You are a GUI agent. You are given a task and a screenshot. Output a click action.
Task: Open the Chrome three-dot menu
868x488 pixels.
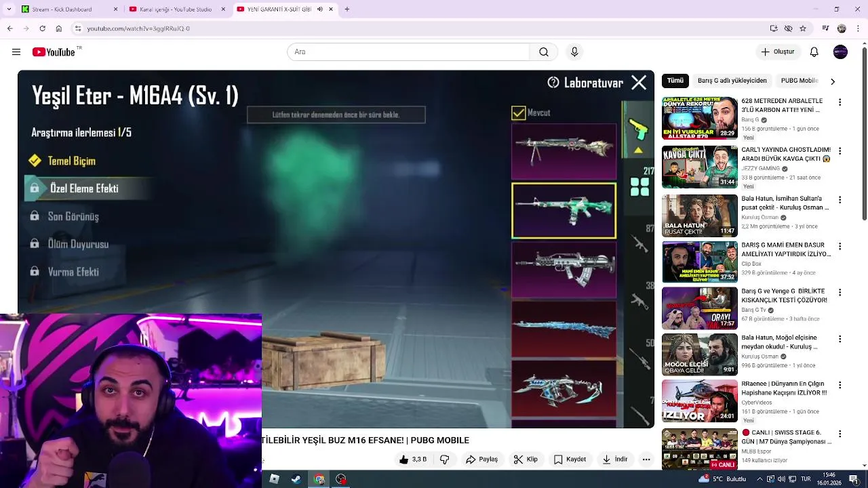tap(856, 28)
